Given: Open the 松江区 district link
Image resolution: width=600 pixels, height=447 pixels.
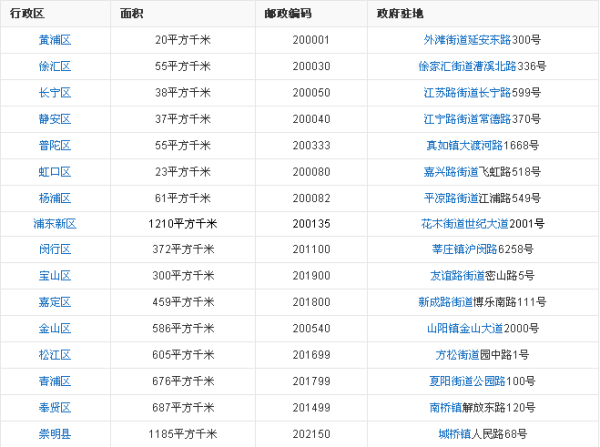Looking at the screenshot, I should (x=56, y=354).
